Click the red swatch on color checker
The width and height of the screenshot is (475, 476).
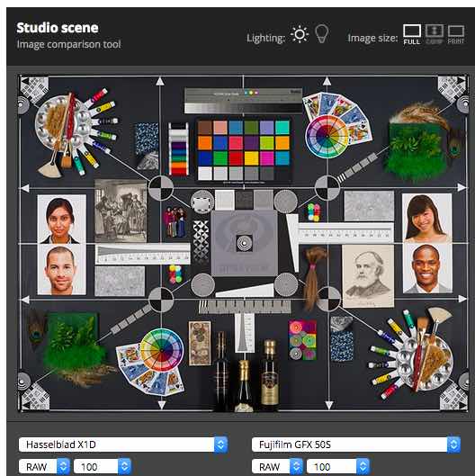coord(236,157)
